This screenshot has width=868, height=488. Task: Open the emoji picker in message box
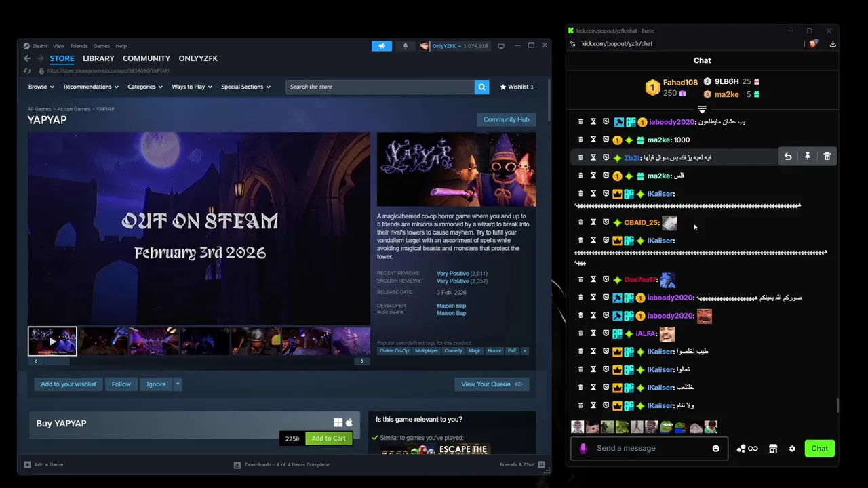point(715,448)
